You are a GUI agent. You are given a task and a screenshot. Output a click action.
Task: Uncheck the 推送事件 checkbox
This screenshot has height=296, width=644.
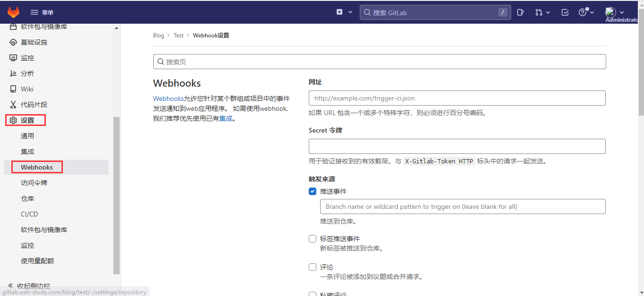click(x=313, y=191)
